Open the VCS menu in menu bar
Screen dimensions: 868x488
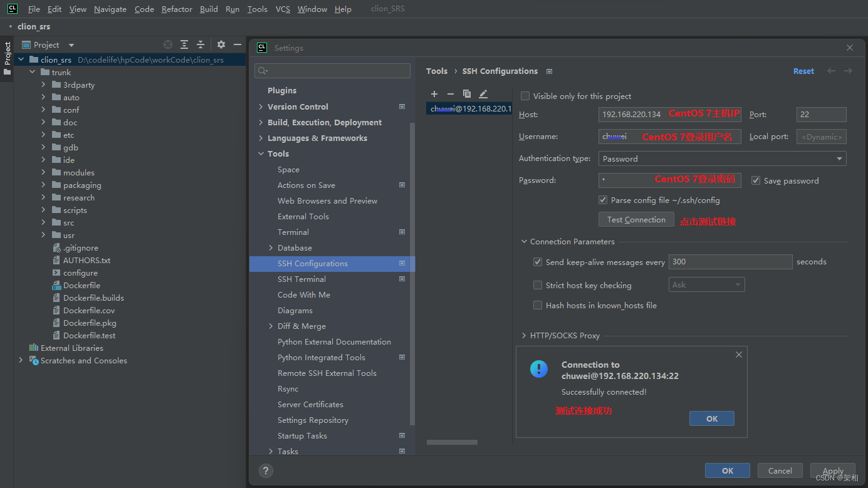point(283,9)
